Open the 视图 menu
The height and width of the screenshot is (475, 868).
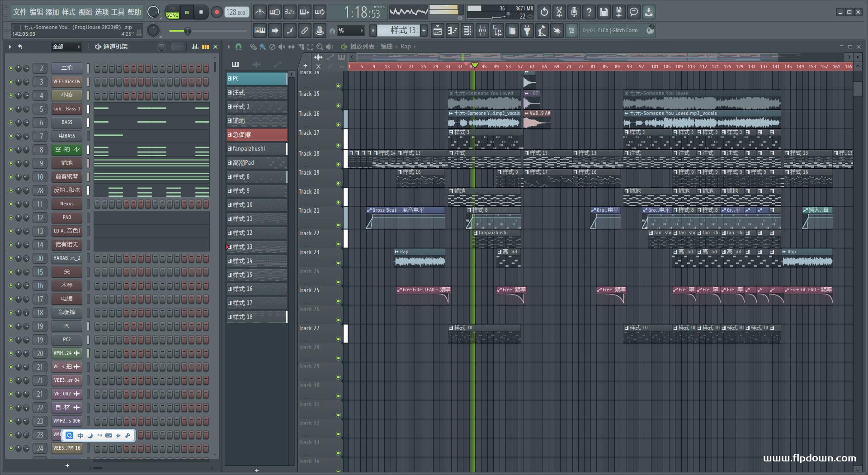pos(85,12)
